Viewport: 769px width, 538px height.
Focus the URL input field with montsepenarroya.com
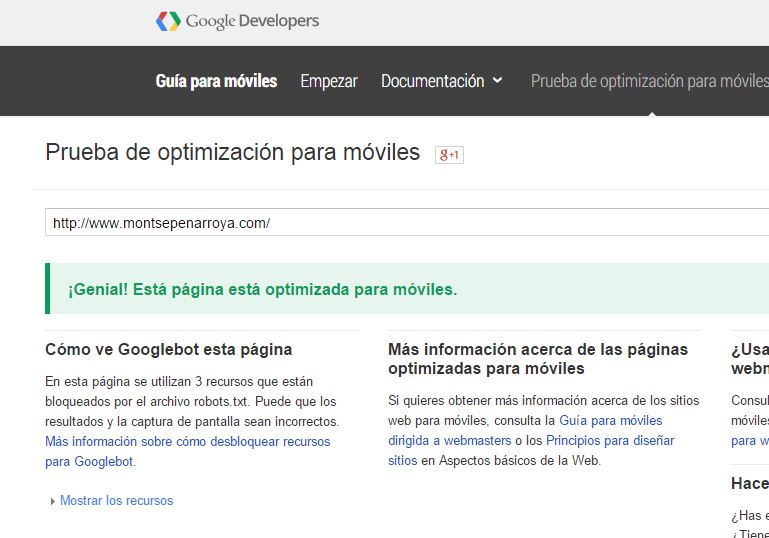pyautogui.click(x=400, y=223)
